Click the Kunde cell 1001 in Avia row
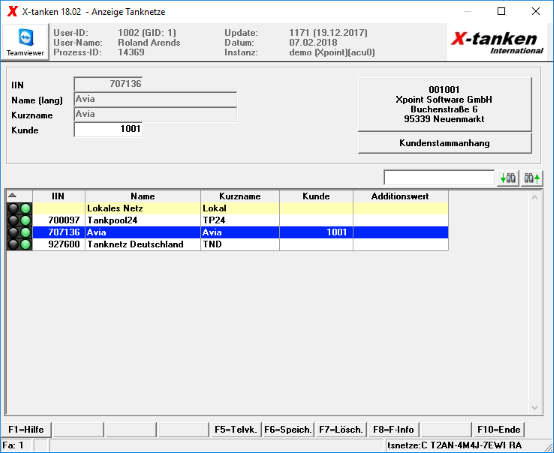This screenshot has width=554, height=453. point(316,233)
